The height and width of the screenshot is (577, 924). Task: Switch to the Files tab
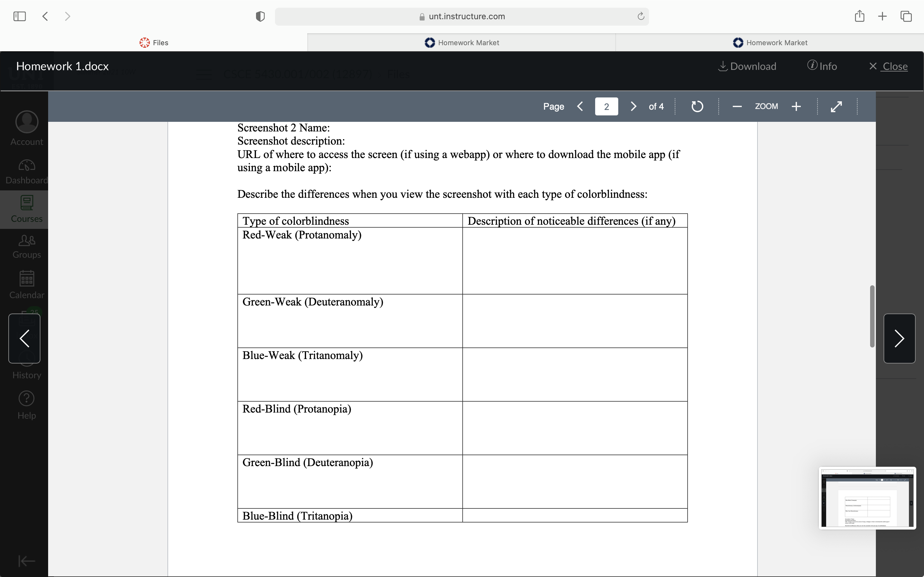point(153,42)
